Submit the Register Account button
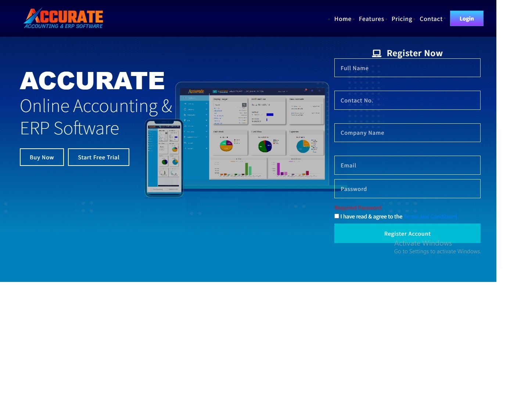The width and height of the screenshot is (532, 417). coord(407,233)
